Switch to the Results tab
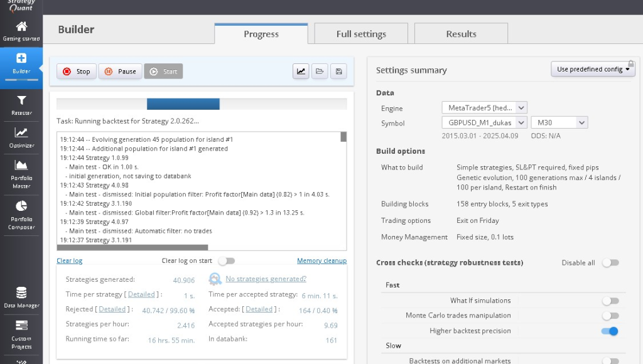 [461, 34]
